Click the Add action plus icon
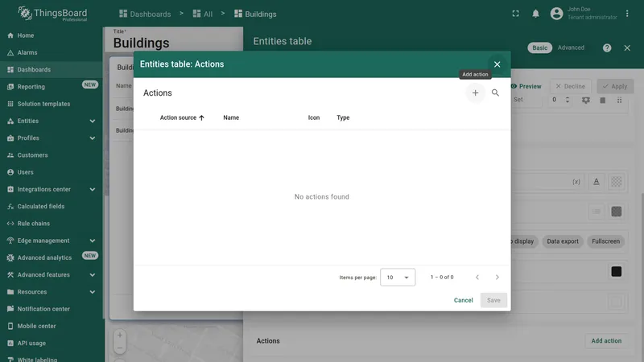 (475, 93)
